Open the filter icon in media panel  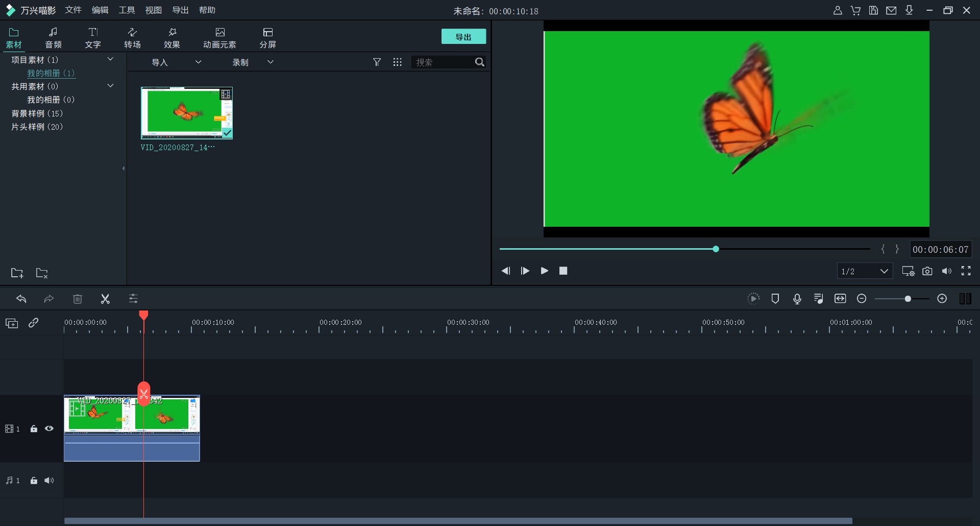coord(377,62)
